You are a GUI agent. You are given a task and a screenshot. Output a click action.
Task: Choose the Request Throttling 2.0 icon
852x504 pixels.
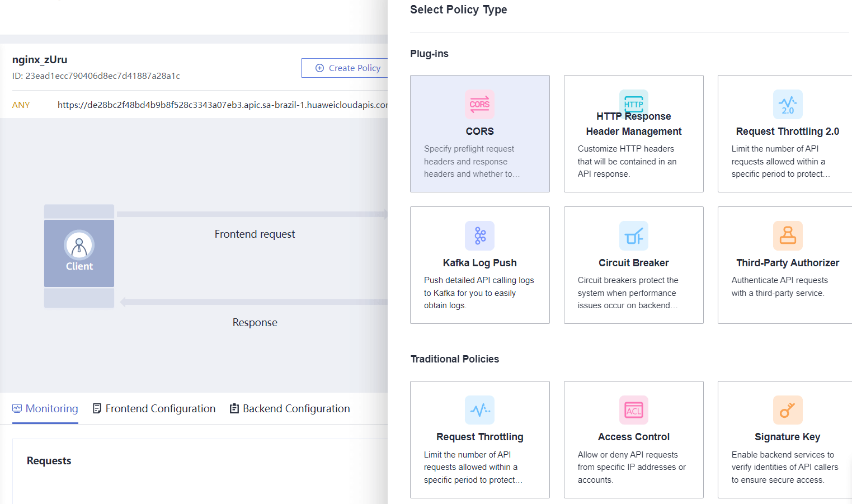click(787, 104)
